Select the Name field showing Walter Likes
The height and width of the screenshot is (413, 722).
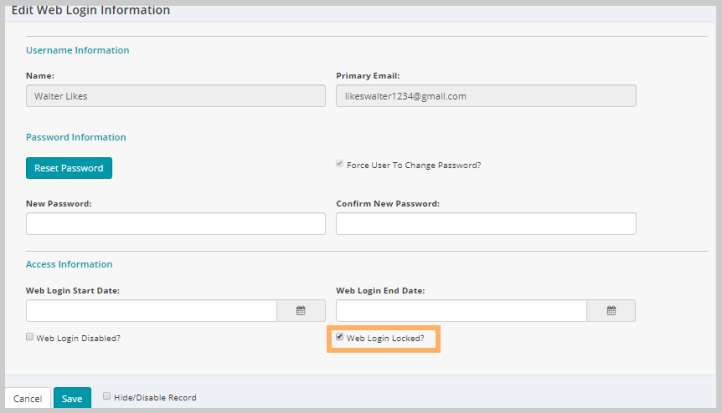click(176, 96)
